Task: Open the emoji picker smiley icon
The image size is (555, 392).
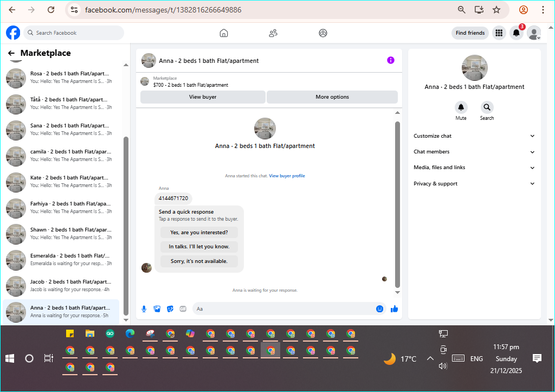Action: point(379,309)
